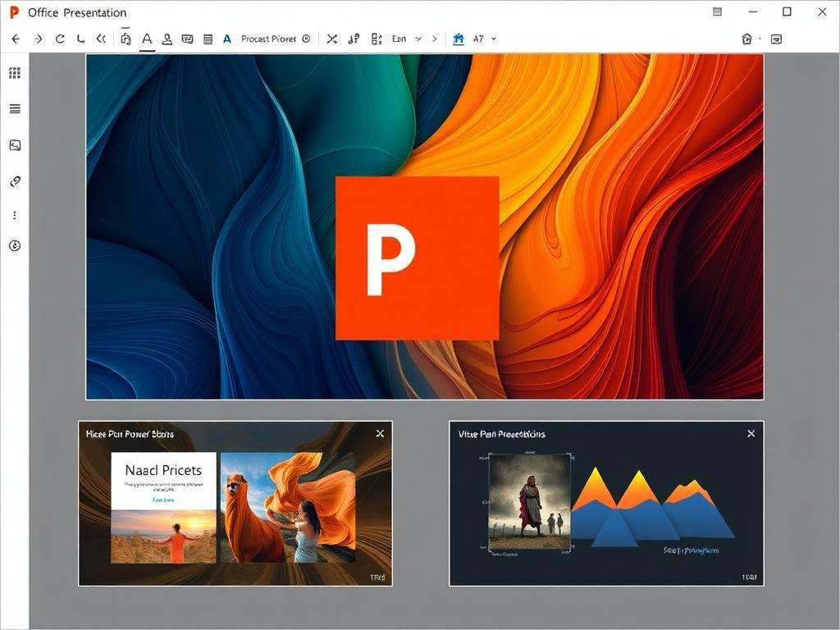This screenshot has width=840, height=630.
Task: Close the Hice Pan Power Bbits panel
Action: (x=380, y=433)
